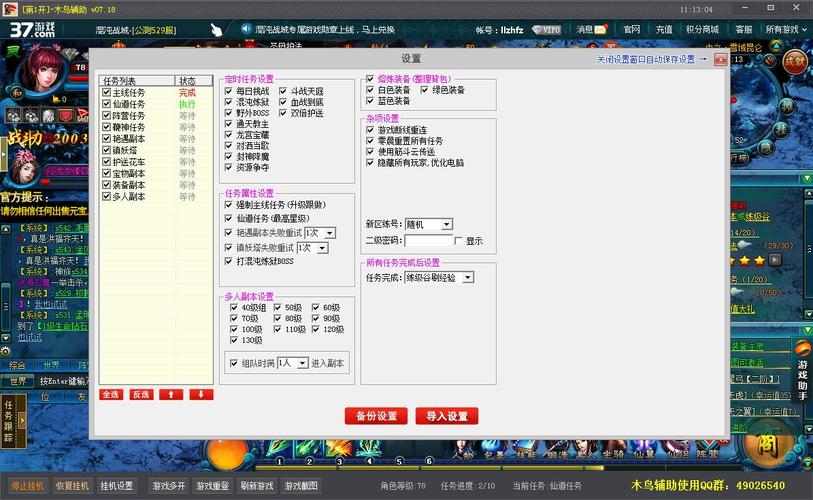
Task: Toggle 熔炼装备 (整理背包) checkbox
Action: tap(370, 79)
